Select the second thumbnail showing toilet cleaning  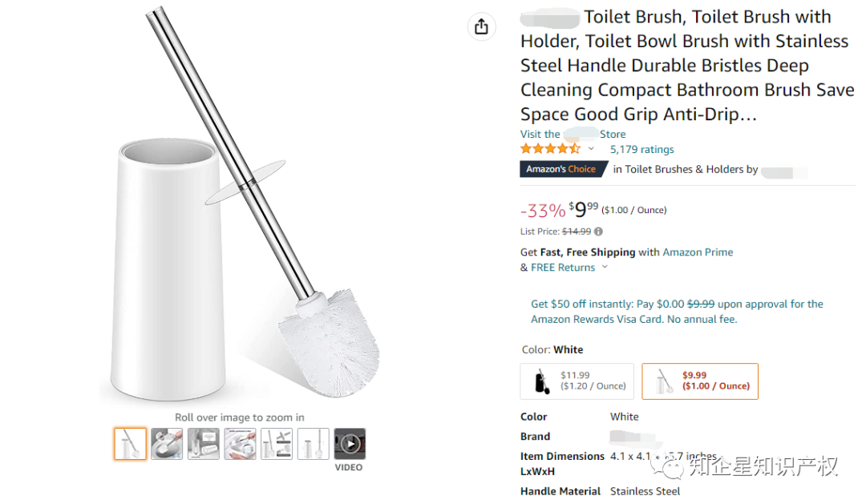167,444
